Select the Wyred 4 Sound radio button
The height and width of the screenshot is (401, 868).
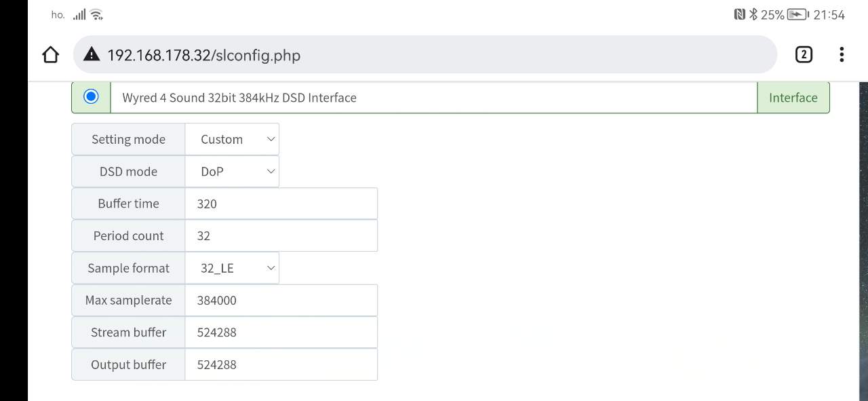pos(91,96)
